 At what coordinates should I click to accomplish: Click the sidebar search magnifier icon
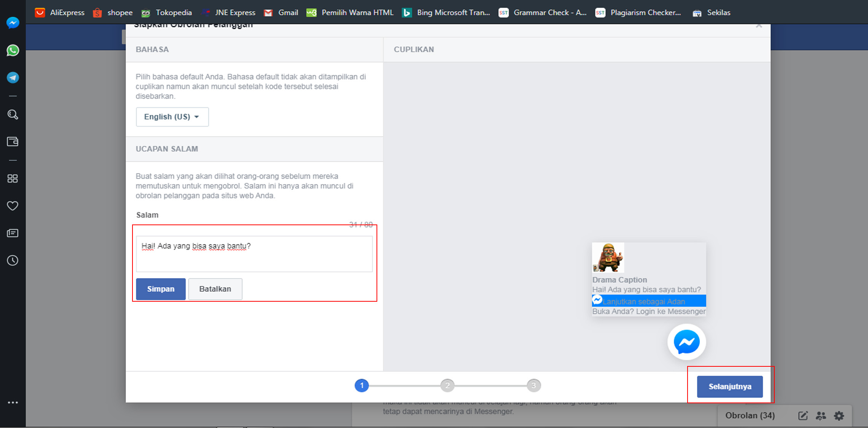(x=13, y=115)
